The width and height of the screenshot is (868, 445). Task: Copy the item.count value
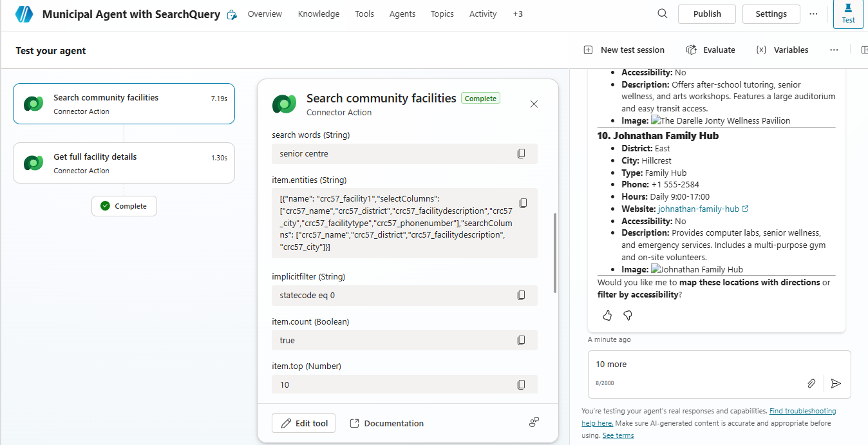(521, 340)
